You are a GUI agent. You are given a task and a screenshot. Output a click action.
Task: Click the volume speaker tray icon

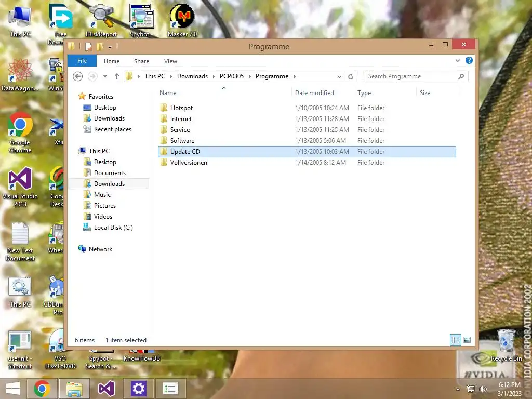click(x=483, y=389)
